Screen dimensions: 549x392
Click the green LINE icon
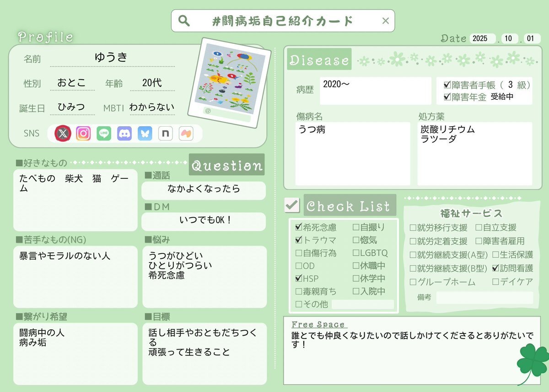pos(104,134)
